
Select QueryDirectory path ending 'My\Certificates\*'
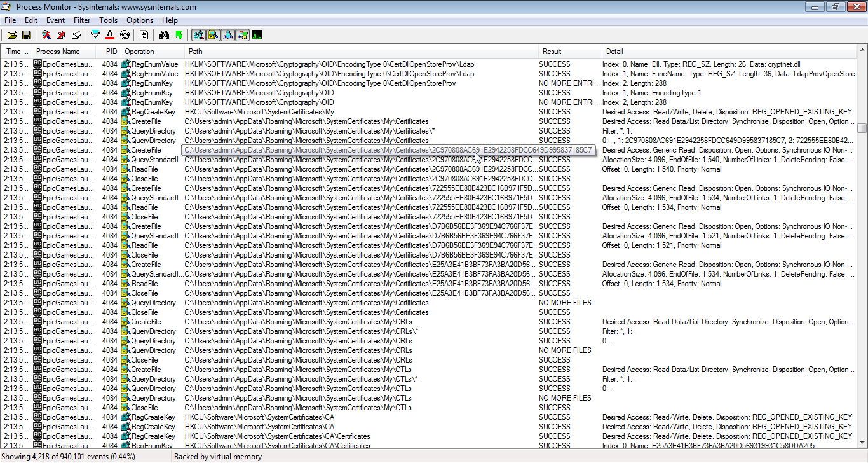309,131
